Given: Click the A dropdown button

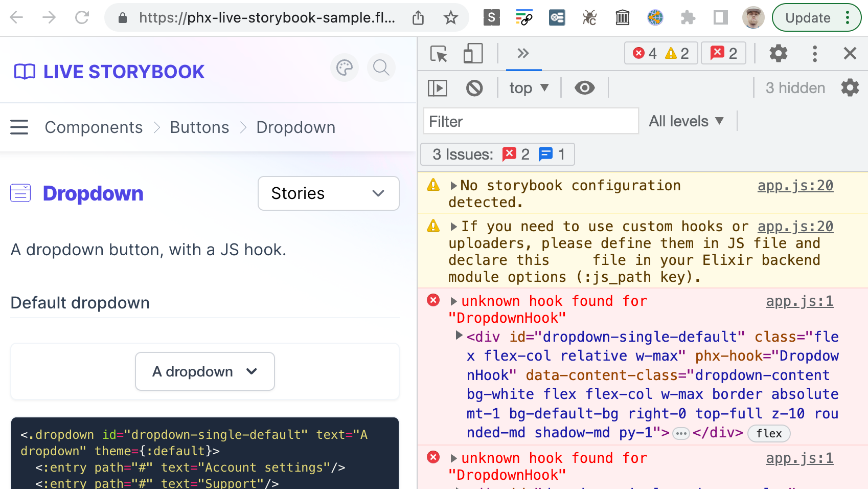Looking at the screenshot, I should 204,371.
